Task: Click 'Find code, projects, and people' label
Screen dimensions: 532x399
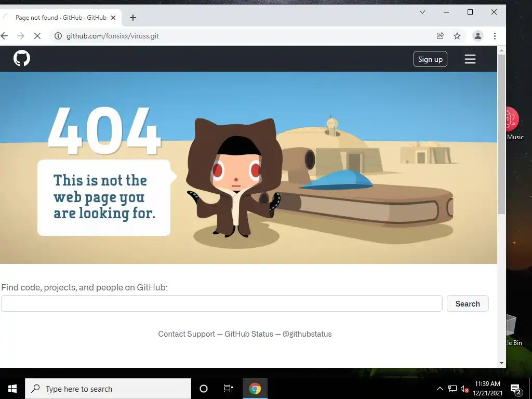Action: pos(85,287)
